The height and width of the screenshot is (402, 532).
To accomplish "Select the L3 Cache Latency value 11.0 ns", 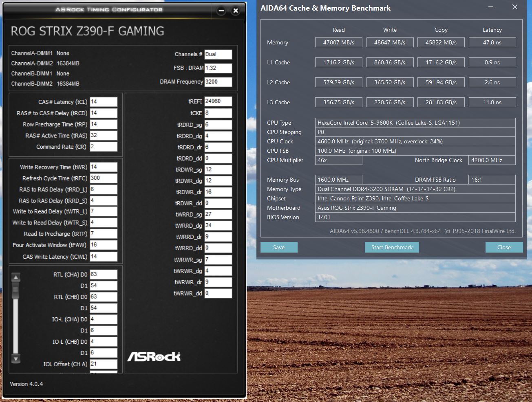I will coord(492,102).
